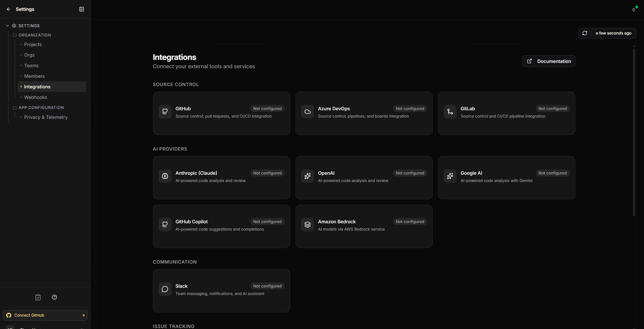
Task: Select Integrations in the sidebar
Action: pos(52,87)
